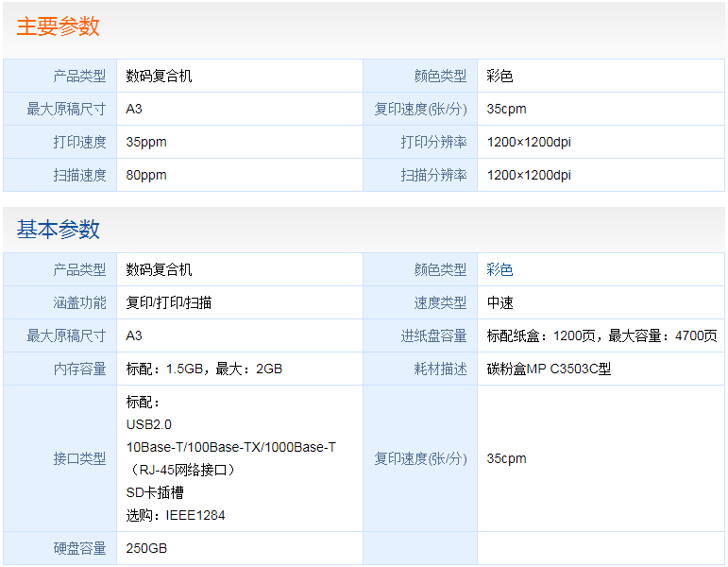Viewport: 728px width, 567px height.
Task: Click the 80ppm scan speed value
Action: tap(146, 175)
